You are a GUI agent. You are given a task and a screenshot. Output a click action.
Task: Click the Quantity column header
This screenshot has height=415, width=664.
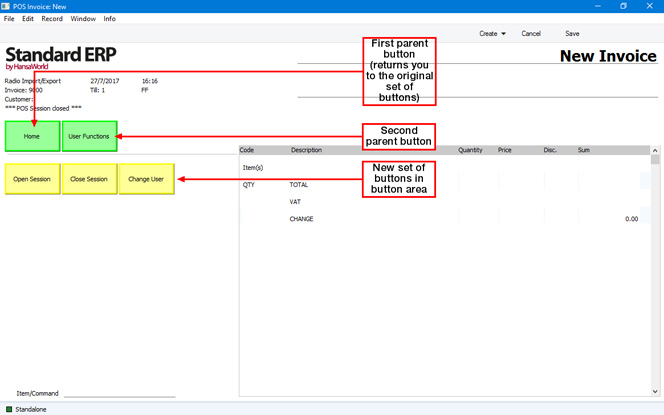[x=470, y=150]
